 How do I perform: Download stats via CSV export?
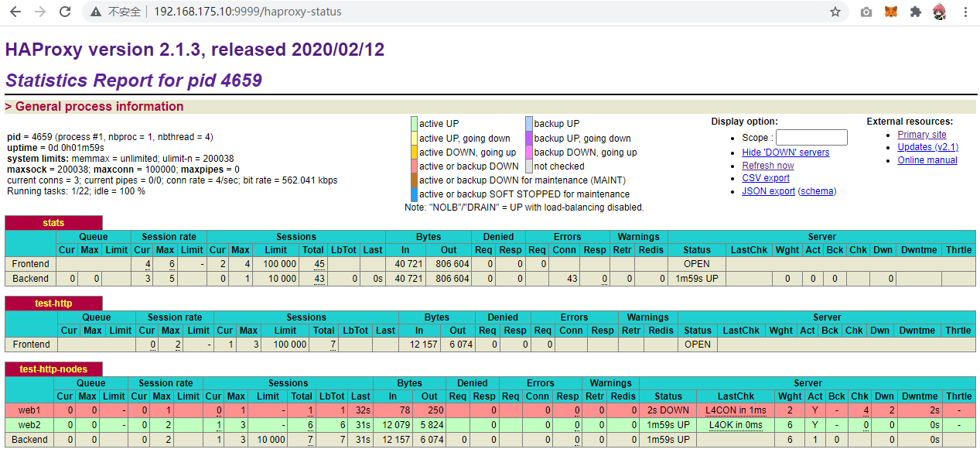(x=765, y=178)
